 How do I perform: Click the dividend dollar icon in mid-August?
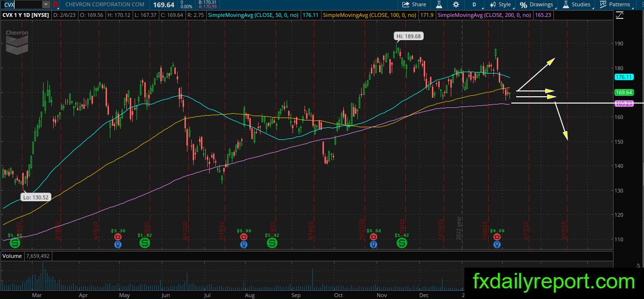click(273, 243)
